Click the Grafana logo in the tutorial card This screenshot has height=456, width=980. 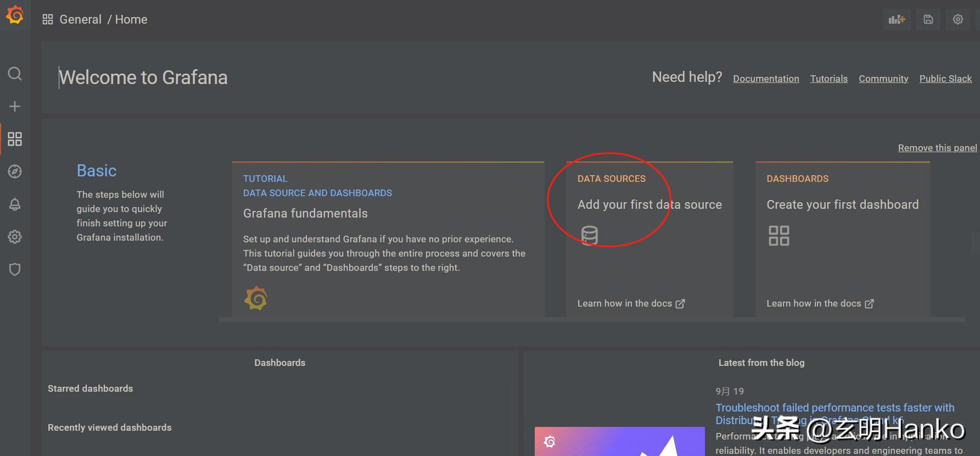click(256, 298)
